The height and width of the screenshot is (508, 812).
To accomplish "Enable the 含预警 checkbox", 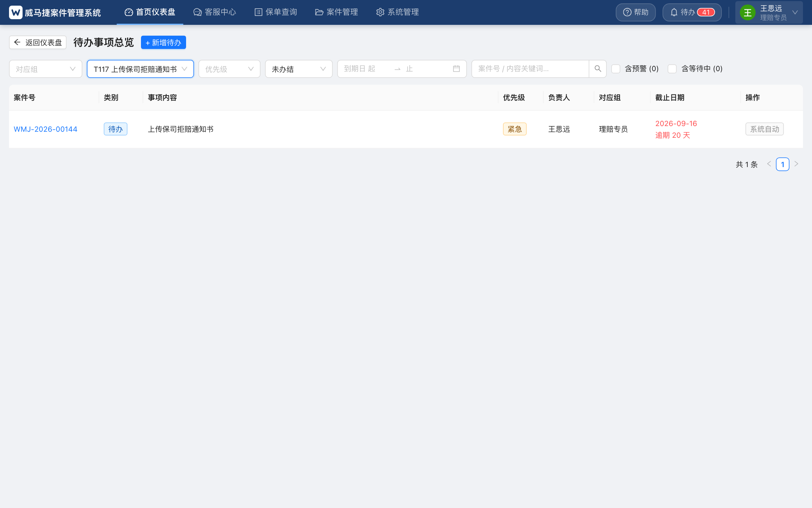I will [x=616, y=69].
